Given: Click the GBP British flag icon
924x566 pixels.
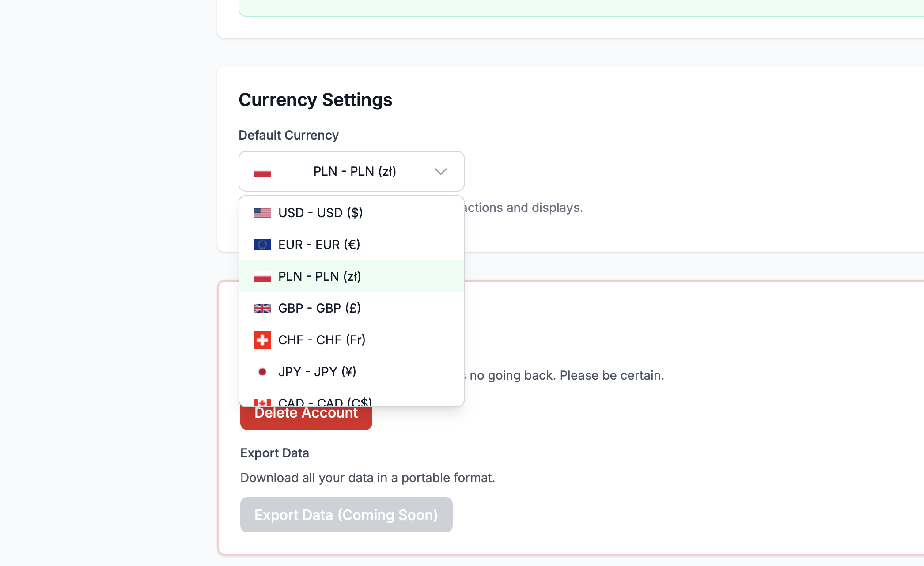Looking at the screenshot, I should [x=262, y=308].
